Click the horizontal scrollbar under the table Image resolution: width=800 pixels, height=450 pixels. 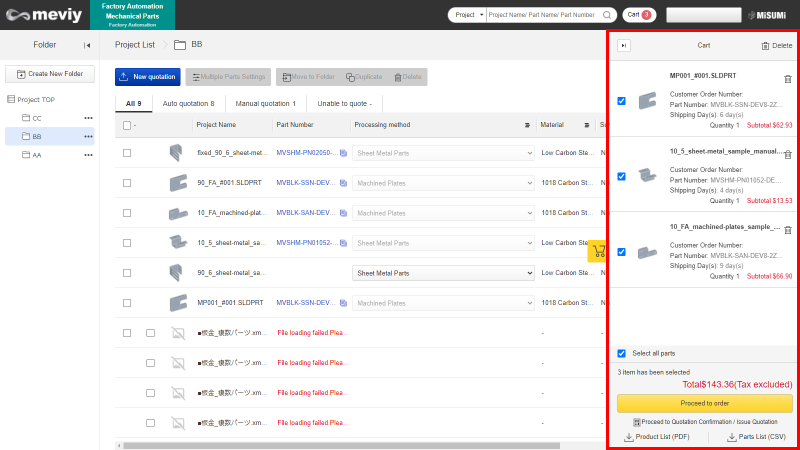[x=341, y=445]
